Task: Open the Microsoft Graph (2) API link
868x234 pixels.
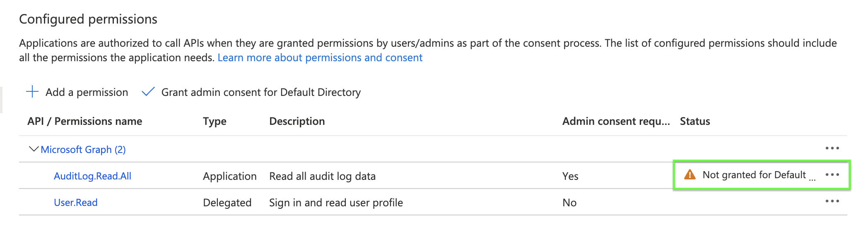Action: click(83, 150)
